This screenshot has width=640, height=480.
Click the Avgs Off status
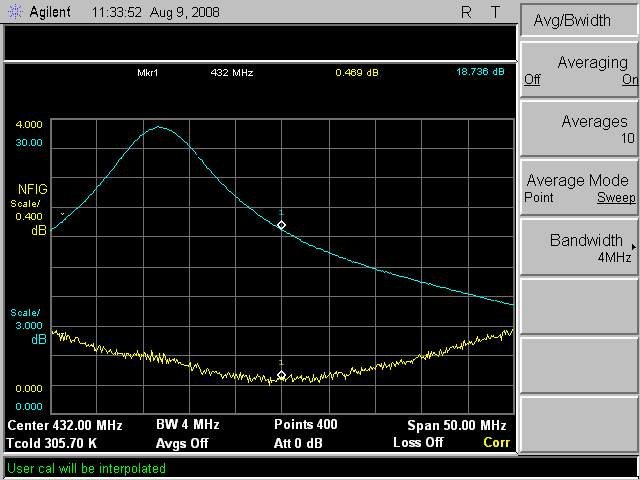pyautogui.click(x=182, y=442)
